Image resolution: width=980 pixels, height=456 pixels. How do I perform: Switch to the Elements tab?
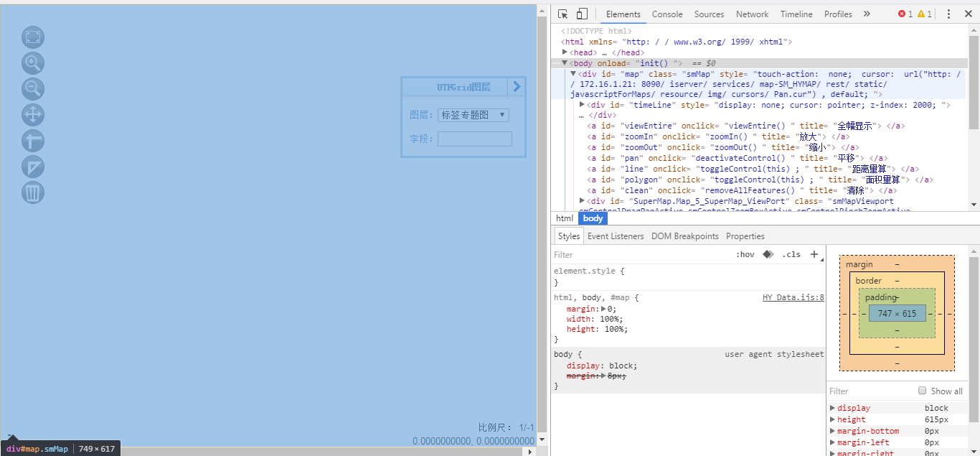point(623,14)
